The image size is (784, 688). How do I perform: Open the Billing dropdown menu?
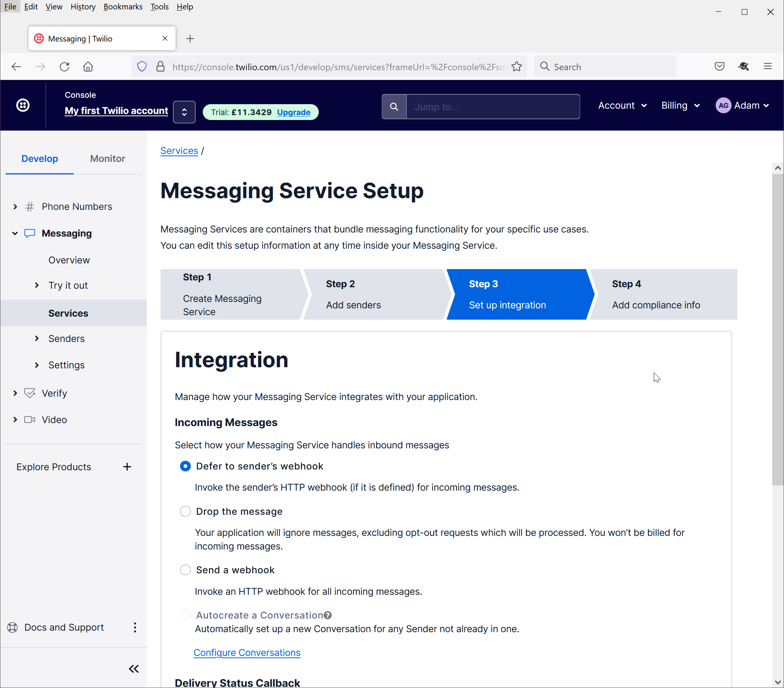[681, 105]
